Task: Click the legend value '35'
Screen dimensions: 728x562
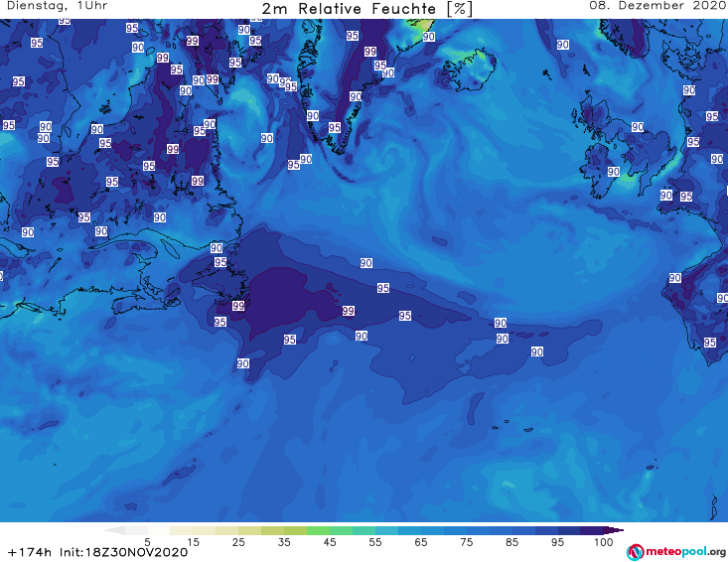Action: pos(284,542)
